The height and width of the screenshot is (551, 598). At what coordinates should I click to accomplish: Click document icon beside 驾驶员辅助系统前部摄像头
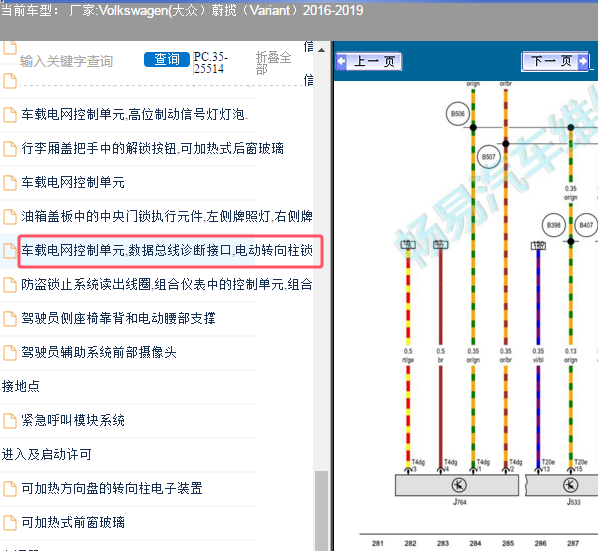(x=10, y=352)
